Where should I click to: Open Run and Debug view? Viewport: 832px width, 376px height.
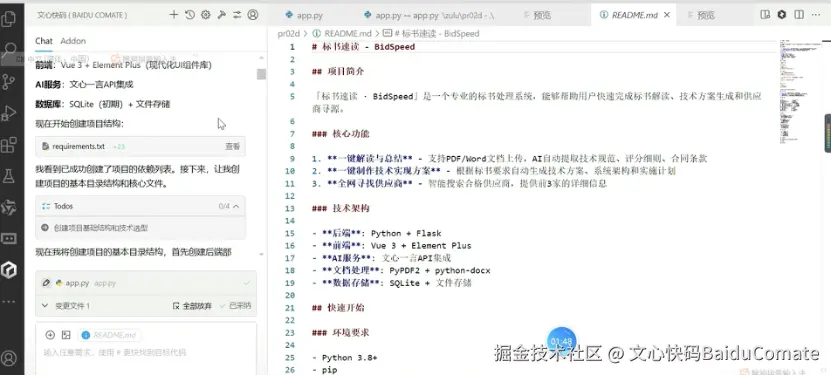[9, 113]
